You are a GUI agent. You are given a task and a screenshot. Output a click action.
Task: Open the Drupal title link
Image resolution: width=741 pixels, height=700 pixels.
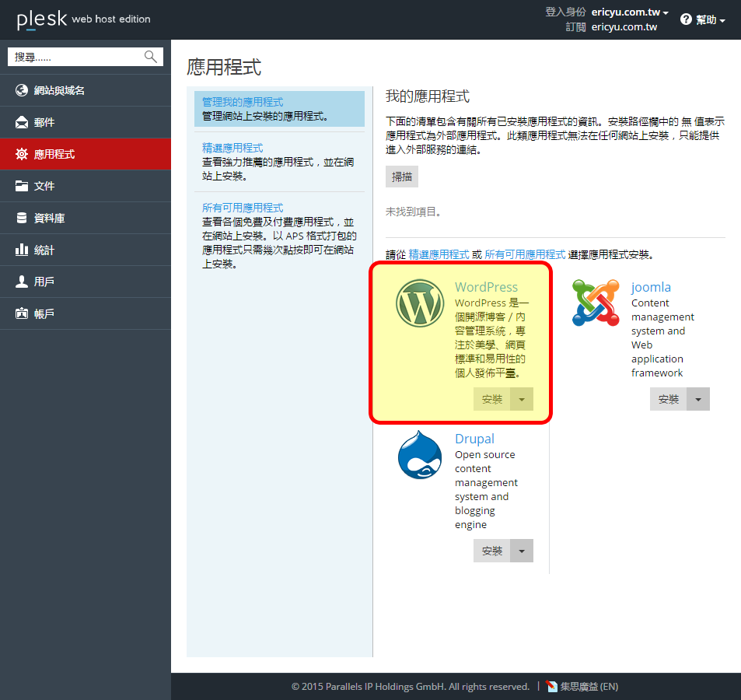point(474,439)
